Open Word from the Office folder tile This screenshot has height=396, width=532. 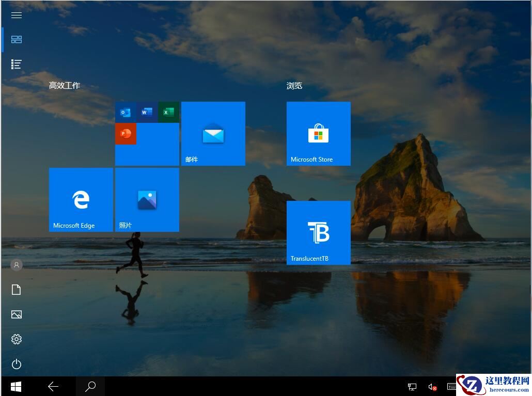(x=146, y=112)
